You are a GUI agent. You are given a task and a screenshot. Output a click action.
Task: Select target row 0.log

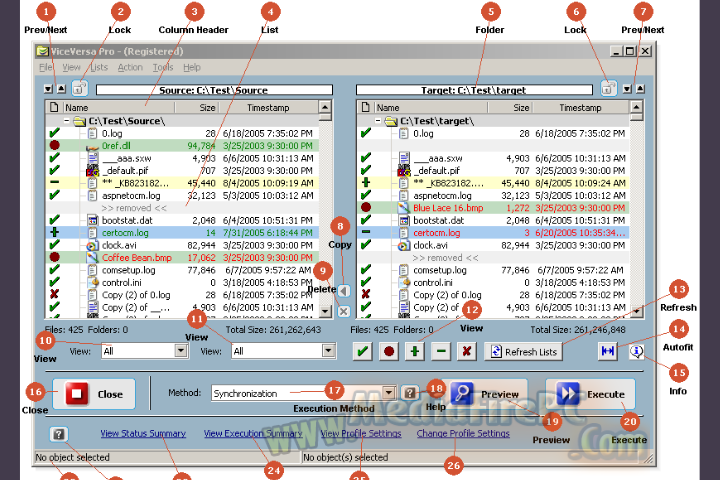tap(494, 134)
